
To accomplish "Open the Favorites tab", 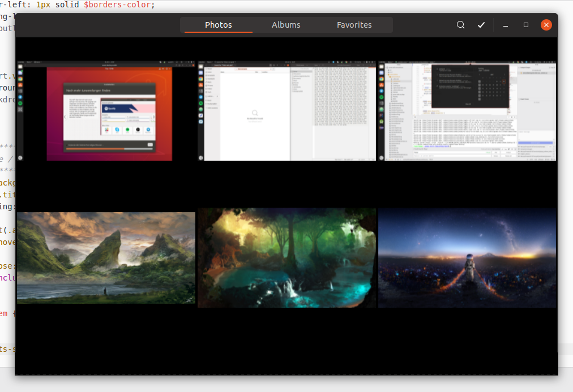I will (354, 25).
